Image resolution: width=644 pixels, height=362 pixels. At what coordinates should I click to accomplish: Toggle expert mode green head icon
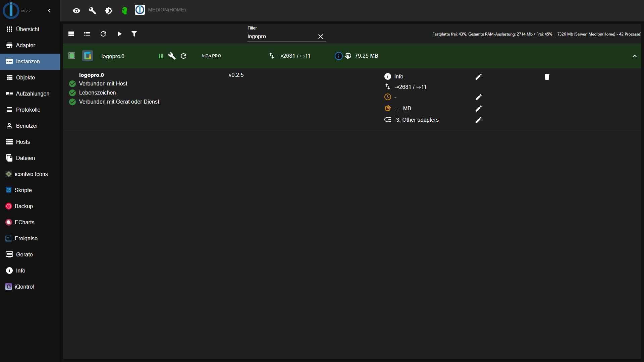[x=124, y=11]
